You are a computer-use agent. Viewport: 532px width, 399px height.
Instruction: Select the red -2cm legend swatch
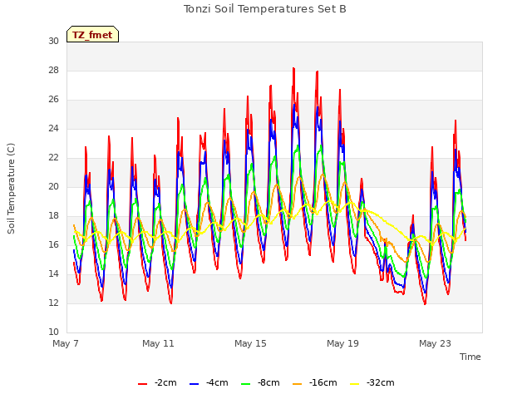pos(142,384)
